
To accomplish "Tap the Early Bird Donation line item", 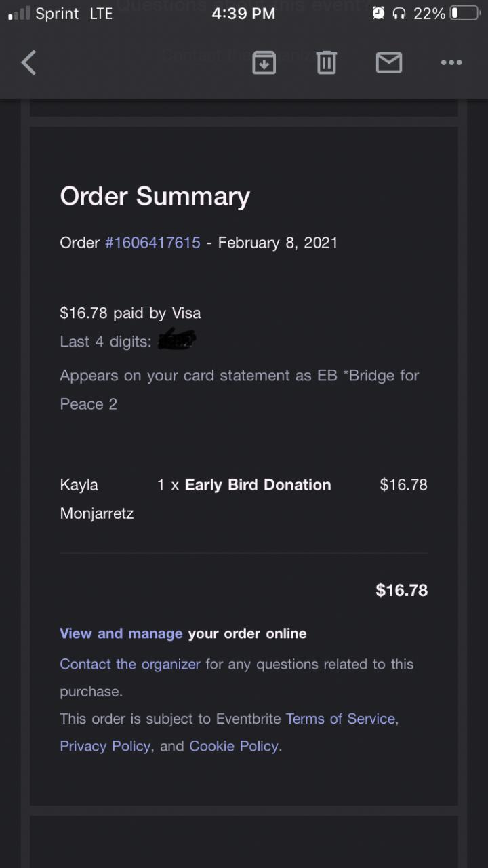I will coord(258,485).
